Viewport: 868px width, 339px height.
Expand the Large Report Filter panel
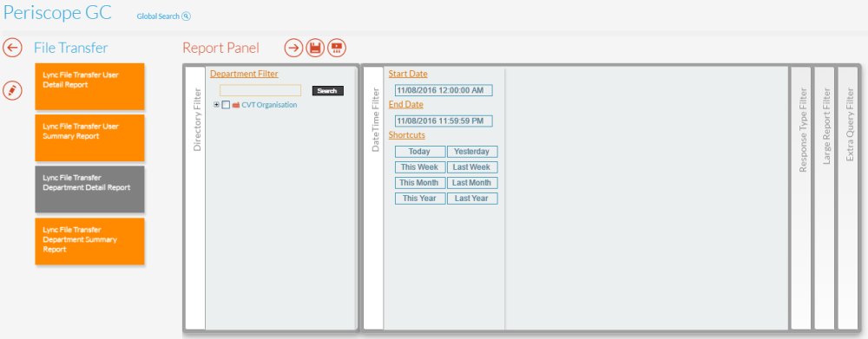tap(825, 198)
